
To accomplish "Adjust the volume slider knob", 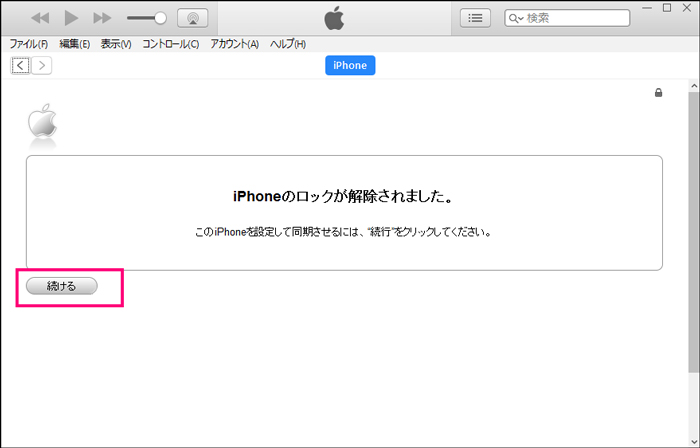I will point(160,18).
